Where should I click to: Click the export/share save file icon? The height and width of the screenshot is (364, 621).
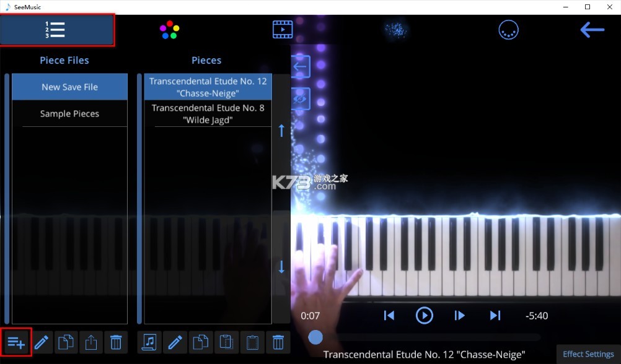pos(90,342)
